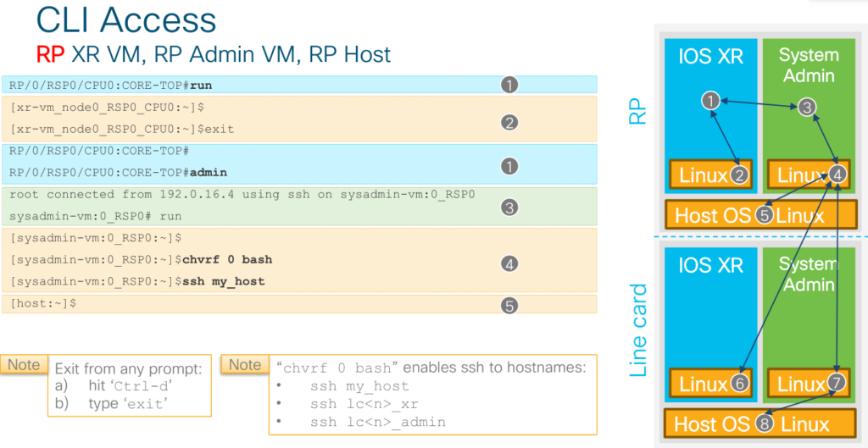Select the number 2 badge beside the xr-vm_node0 rows
The width and height of the screenshot is (868, 448).
509,123
